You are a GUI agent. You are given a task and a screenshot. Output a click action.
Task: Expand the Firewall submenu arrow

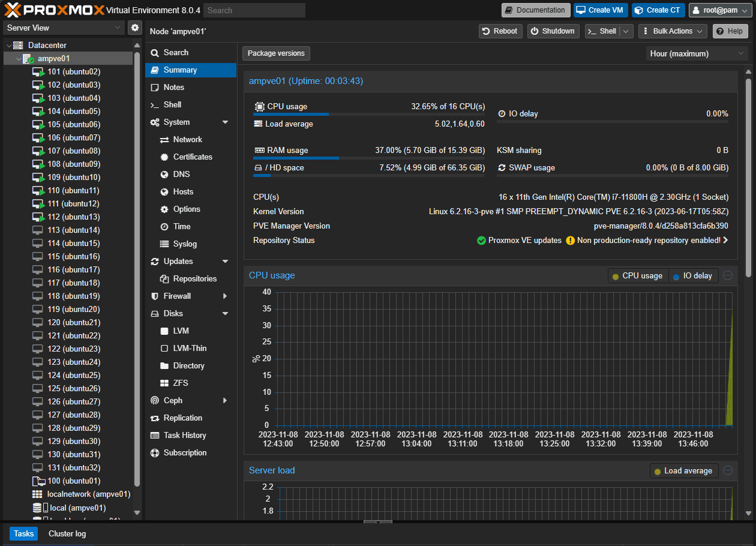(x=225, y=296)
